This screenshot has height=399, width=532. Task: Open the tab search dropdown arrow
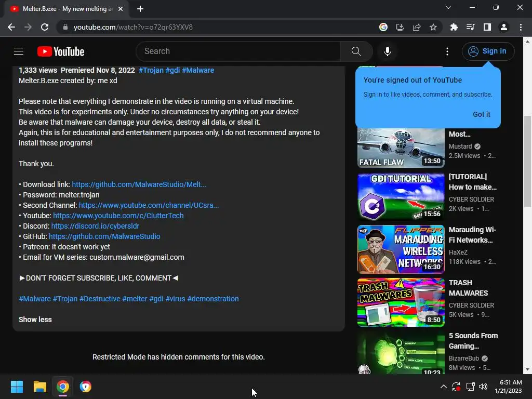[448, 7]
